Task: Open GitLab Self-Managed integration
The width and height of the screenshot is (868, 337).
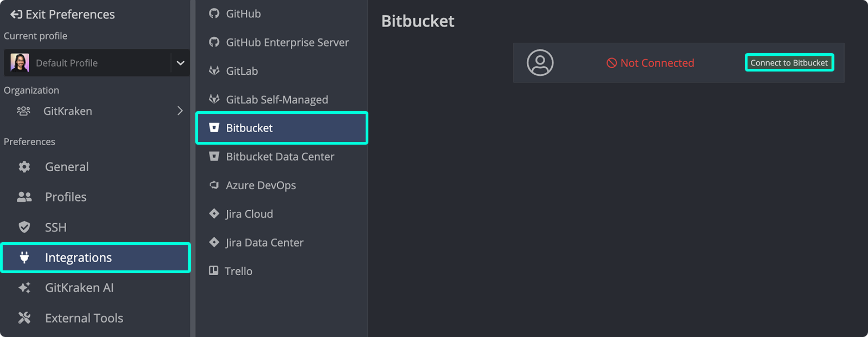Action: coord(277,100)
